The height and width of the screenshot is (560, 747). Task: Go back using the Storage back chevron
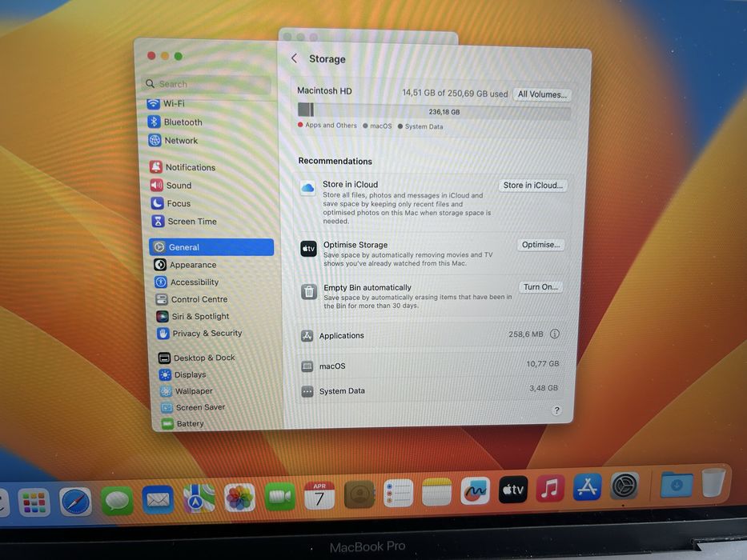coord(294,58)
